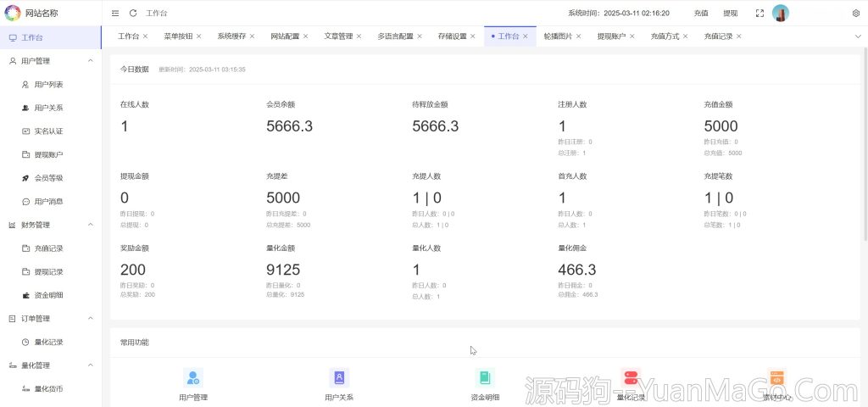Collapse the 用户管理 sidebar group
868x407 pixels.
coord(91,61)
